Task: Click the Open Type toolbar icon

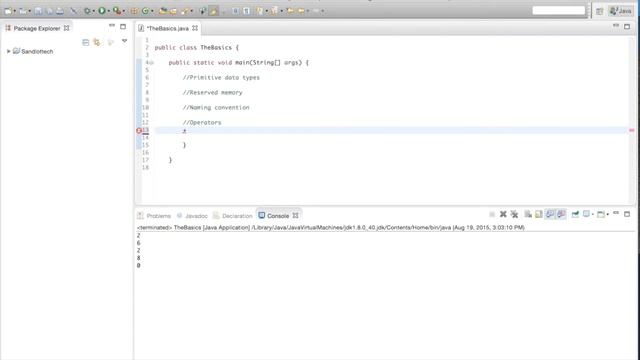Action: pos(163,11)
